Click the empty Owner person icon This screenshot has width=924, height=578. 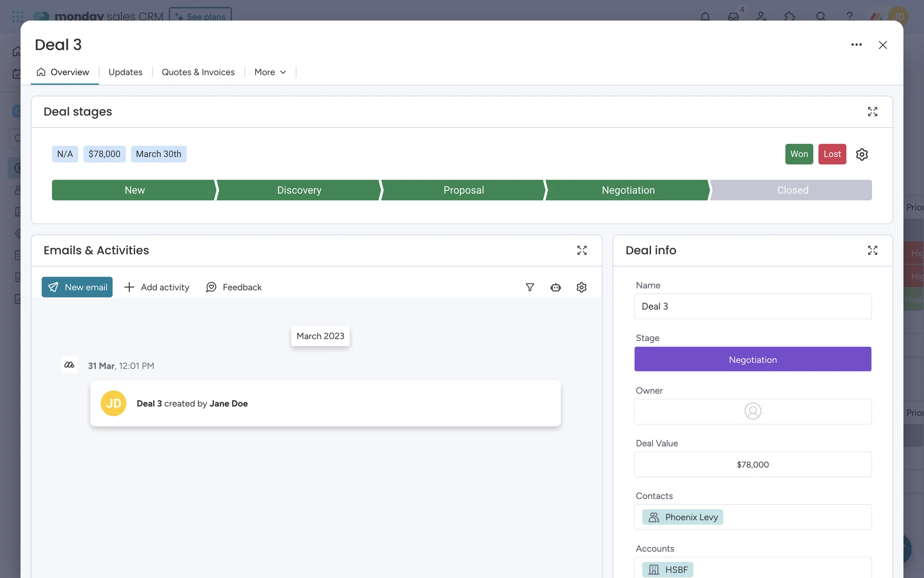point(752,411)
